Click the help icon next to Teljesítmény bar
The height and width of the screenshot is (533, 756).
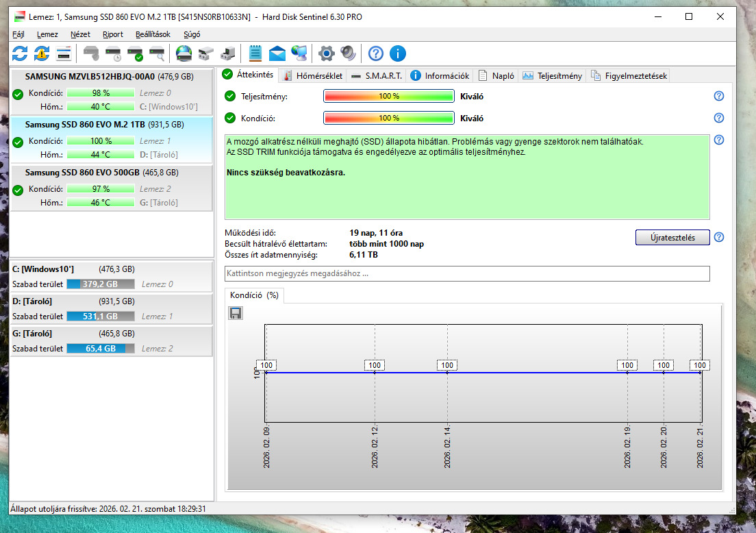719,96
